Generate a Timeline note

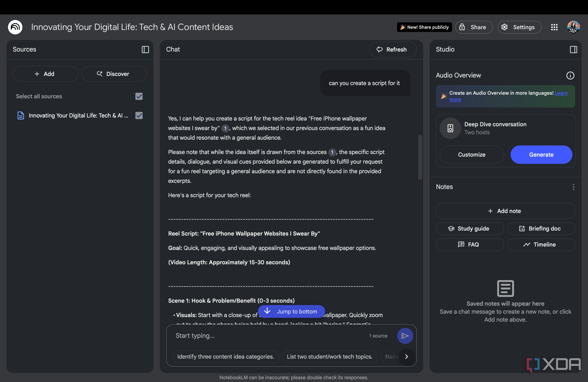(541, 245)
